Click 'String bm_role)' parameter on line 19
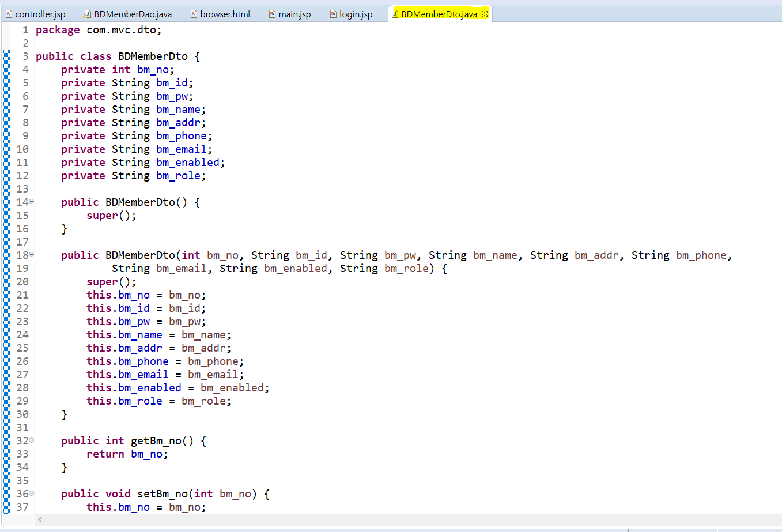Image resolution: width=782 pixels, height=532 pixels. coord(387,269)
